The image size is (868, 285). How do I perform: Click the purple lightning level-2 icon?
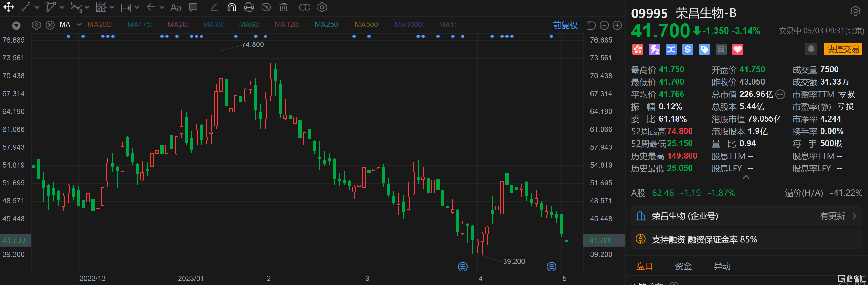pos(654,50)
